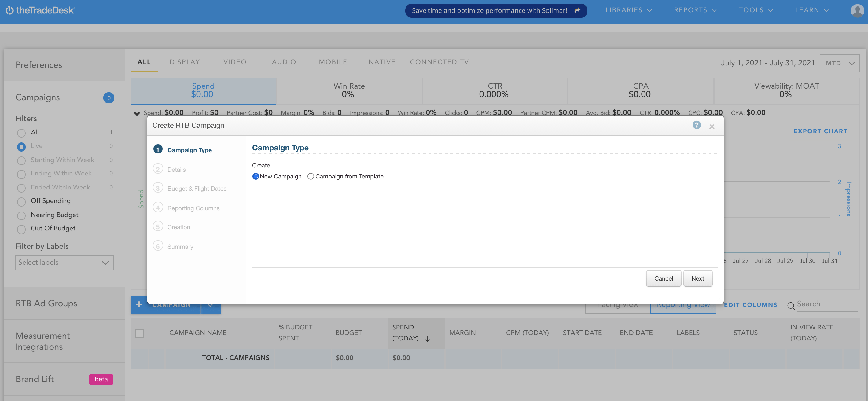Collapse the metrics summary chevron above Spend
The height and width of the screenshot is (401, 868).
(x=137, y=113)
